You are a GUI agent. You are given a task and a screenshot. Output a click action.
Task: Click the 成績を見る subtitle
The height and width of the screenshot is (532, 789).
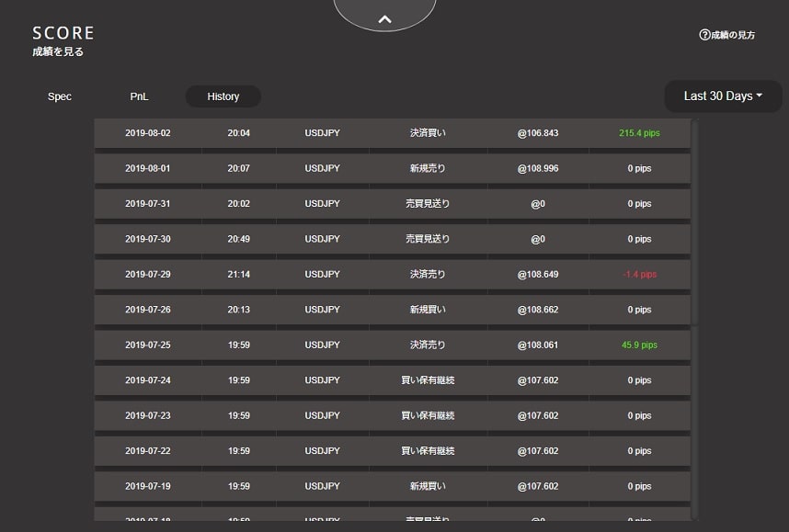[x=58, y=51]
